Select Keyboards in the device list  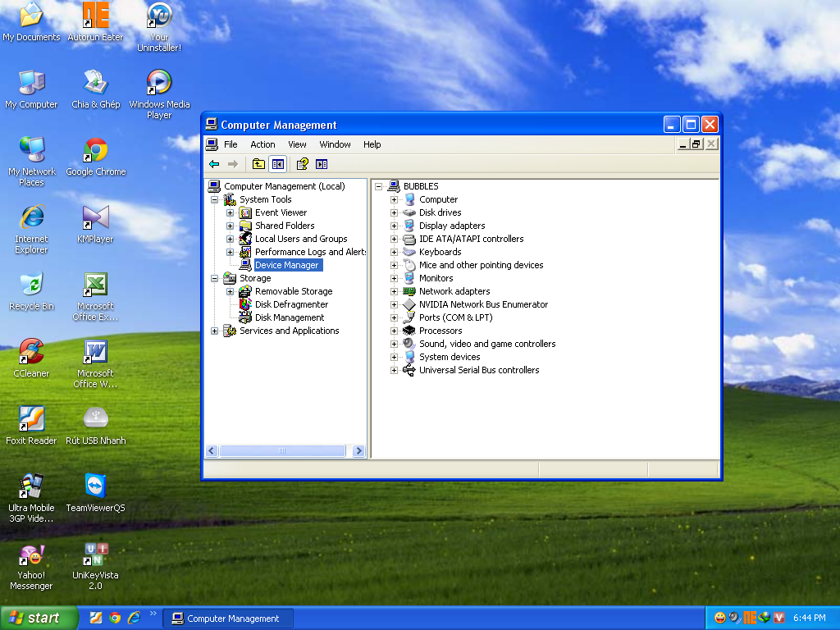[x=440, y=252]
